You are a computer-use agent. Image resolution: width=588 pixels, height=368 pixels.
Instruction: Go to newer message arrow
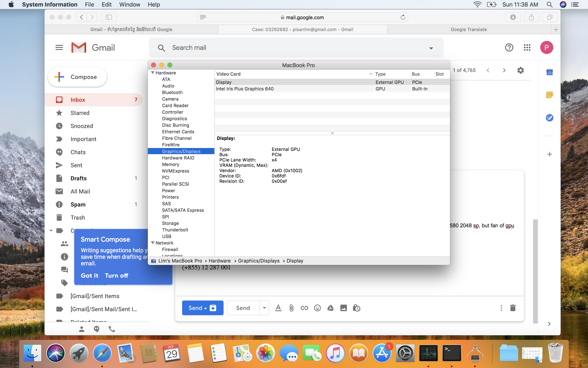488,70
